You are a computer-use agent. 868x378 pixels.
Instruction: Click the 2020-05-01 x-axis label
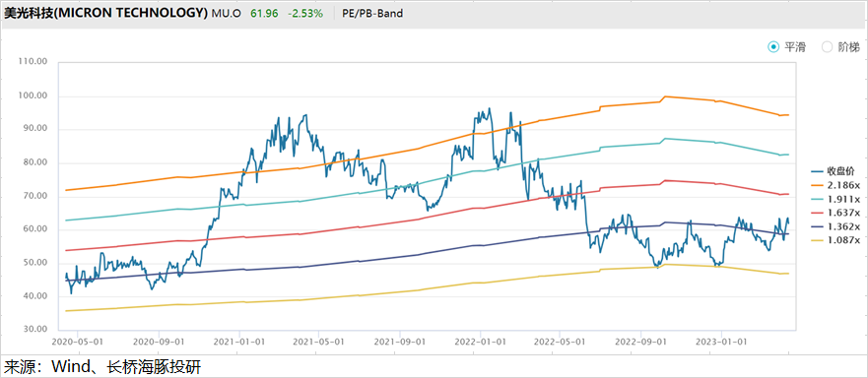pyautogui.click(x=78, y=342)
